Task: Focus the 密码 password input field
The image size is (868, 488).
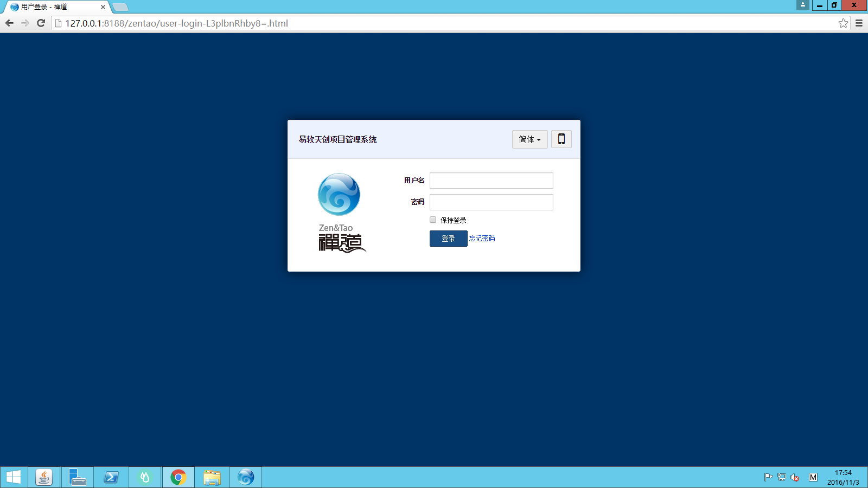Action: [492, 202]
